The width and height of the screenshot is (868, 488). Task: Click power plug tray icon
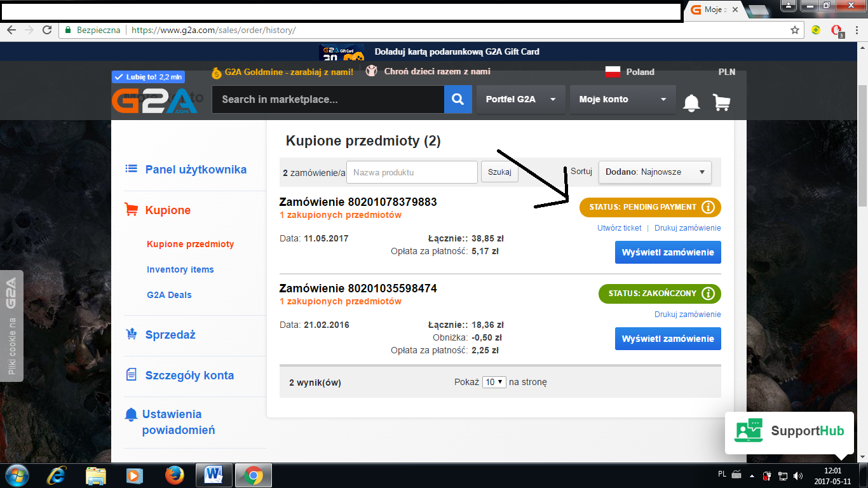tap(768, 475)
